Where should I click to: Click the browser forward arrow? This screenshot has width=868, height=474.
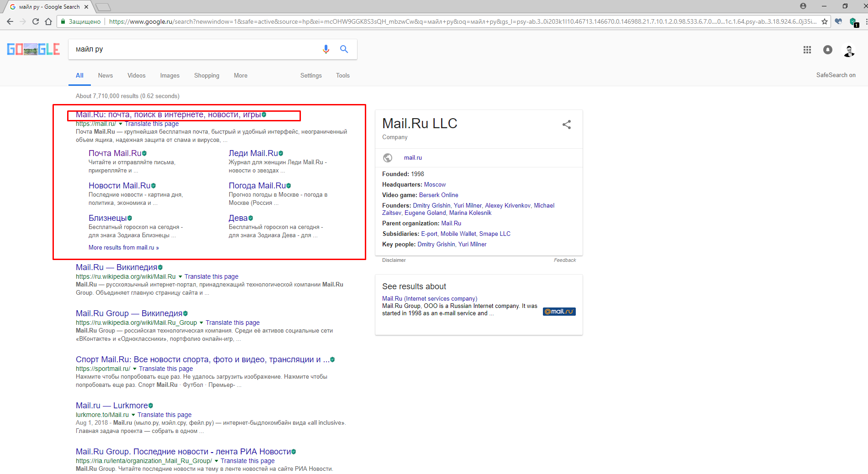pyautogui.click(x=23, y=21)
